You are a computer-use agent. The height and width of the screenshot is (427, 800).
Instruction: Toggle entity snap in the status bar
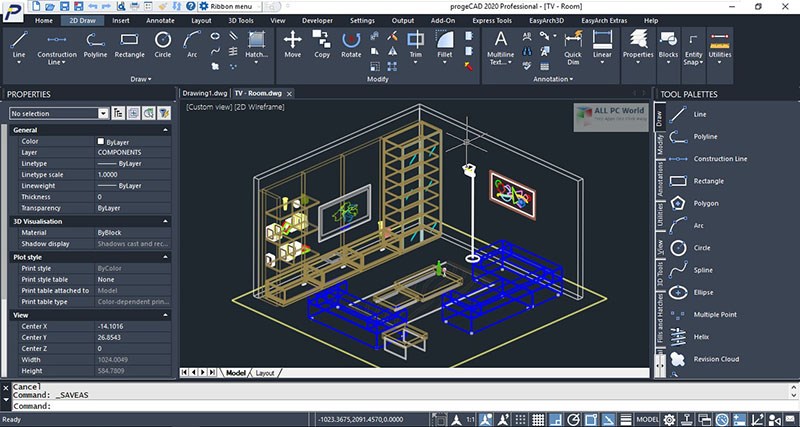(591, 420)
